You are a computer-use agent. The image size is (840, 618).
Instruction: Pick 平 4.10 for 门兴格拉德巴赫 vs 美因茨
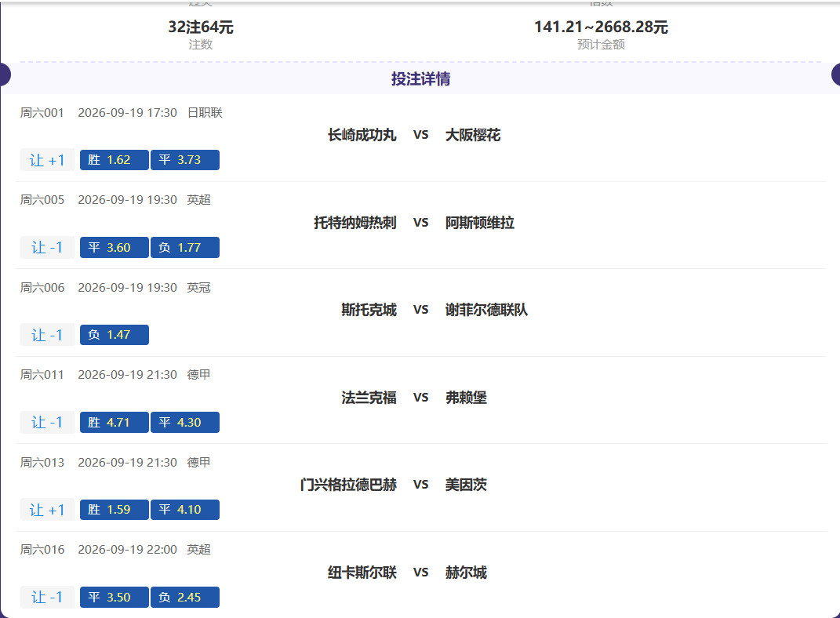click(185, 510)
